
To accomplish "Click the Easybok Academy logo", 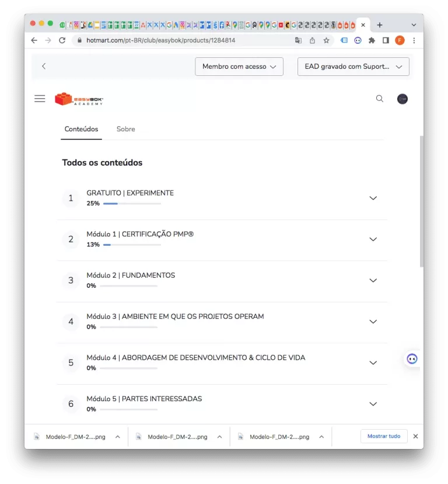I will 79,99.
